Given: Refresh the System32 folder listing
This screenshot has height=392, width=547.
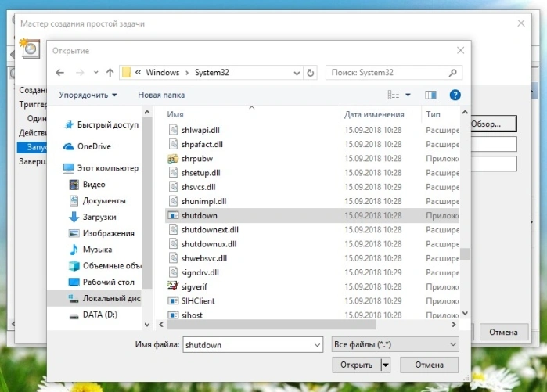Looking at the screenshot, I should click(310, 73).
